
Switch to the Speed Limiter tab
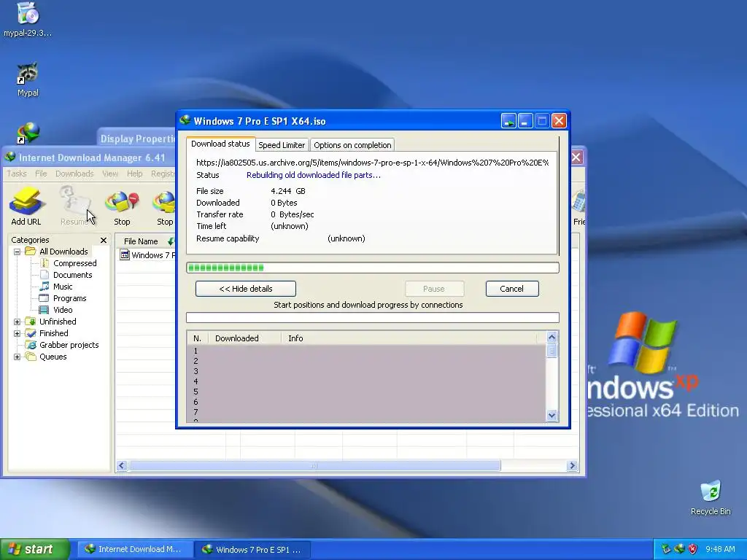(x=282, y=145)
